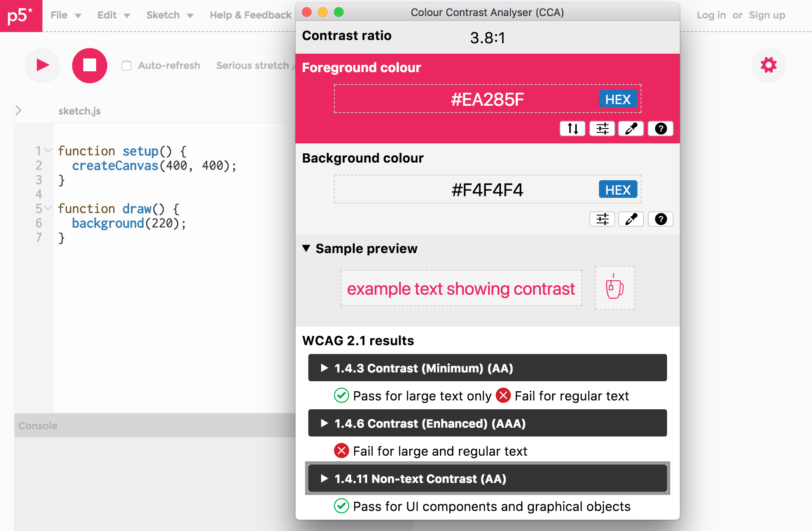
Task: Click the sketch name Serious stretch
Action: click(253, 65)
